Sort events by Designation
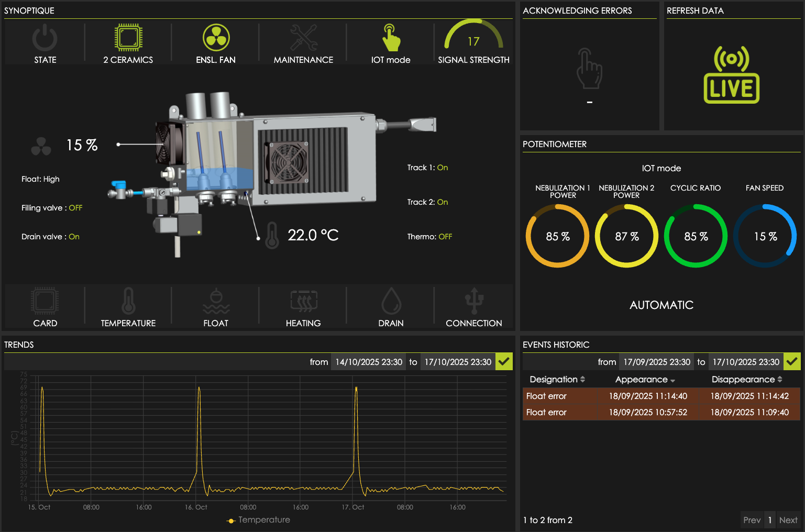805x532 pixels. [x=557, y=379]
